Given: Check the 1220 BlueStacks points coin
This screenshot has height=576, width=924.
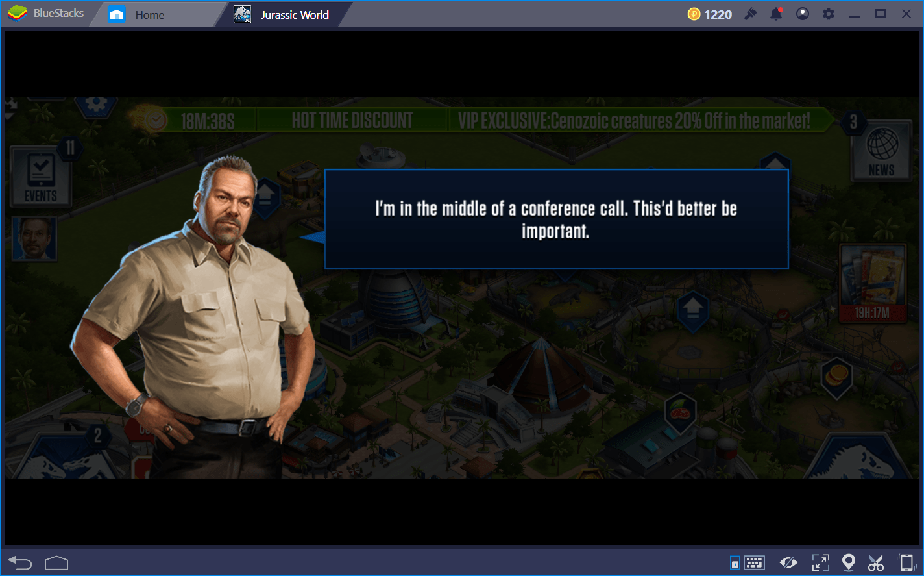Looking at the screenshot, I should 694,14.
